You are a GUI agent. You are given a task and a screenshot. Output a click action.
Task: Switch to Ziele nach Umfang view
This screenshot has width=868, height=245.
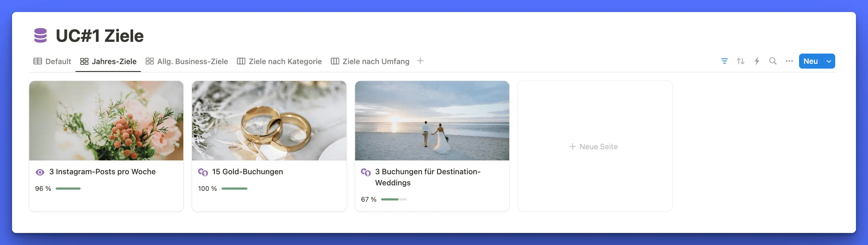[370, 61]
